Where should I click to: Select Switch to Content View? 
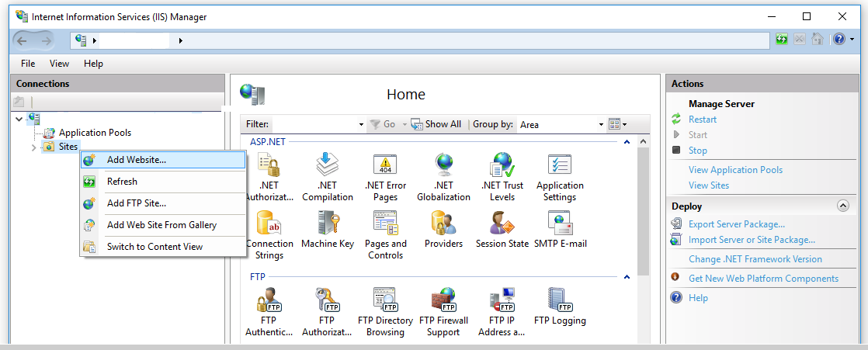point(163,247)
